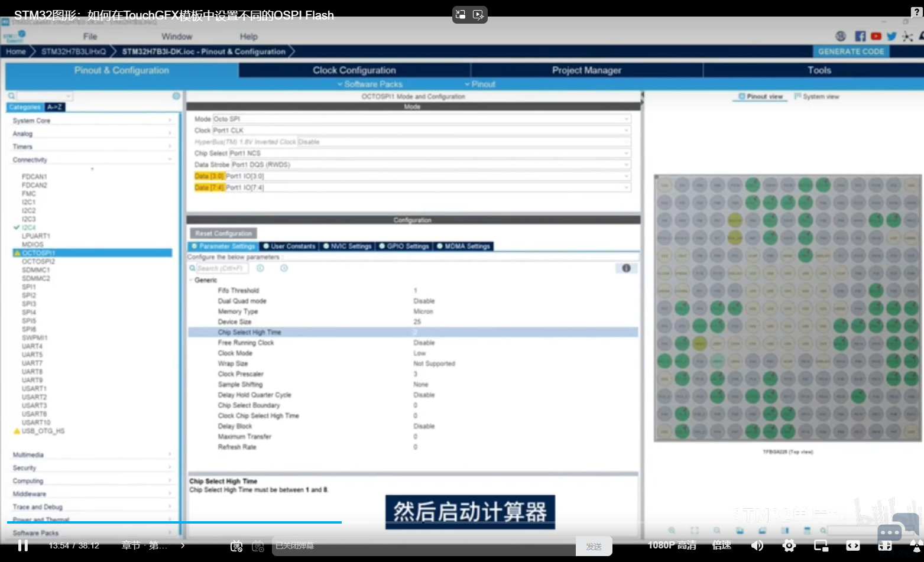The width and height of the screenshot is (924, 562).
Task: Open ST Twitter page icon
Action: click(891, 36)
